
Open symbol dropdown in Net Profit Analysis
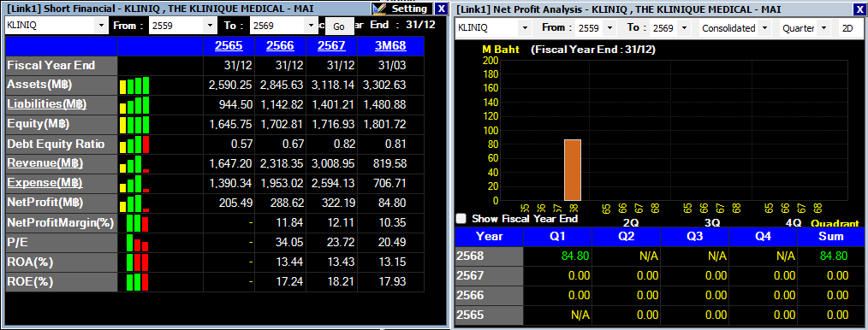[x=525, y=28]
